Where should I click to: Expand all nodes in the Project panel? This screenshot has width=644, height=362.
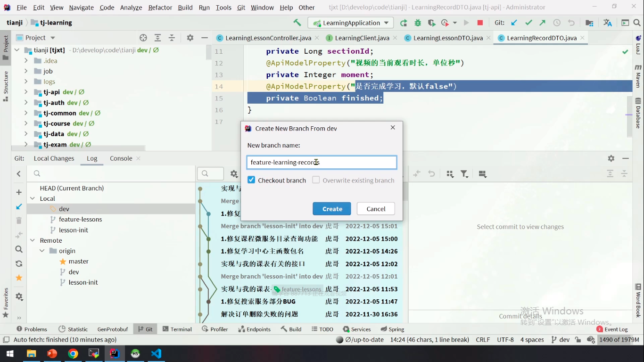[157, 38]
